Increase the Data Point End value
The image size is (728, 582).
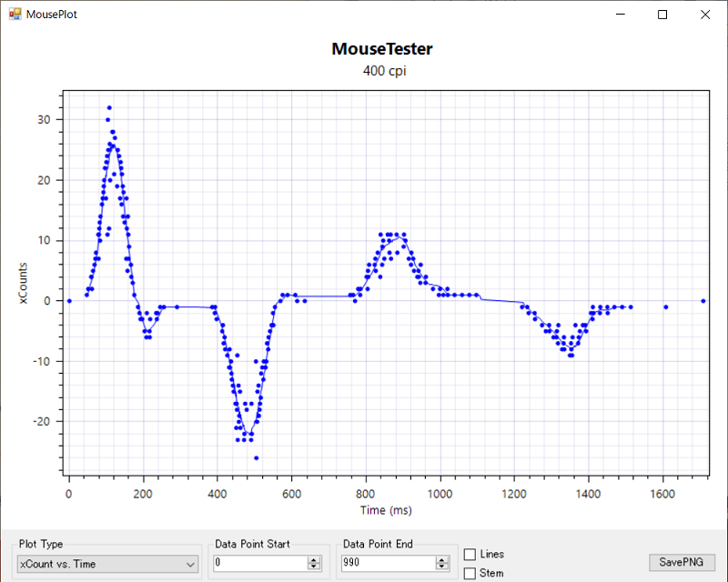tap(442, 560)
